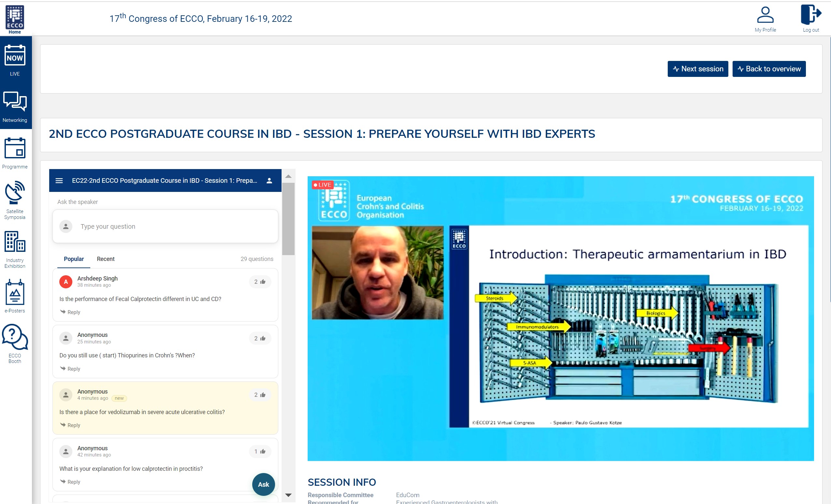Upvote the Thiopurines in Crohn's question

tap(260, 338)
